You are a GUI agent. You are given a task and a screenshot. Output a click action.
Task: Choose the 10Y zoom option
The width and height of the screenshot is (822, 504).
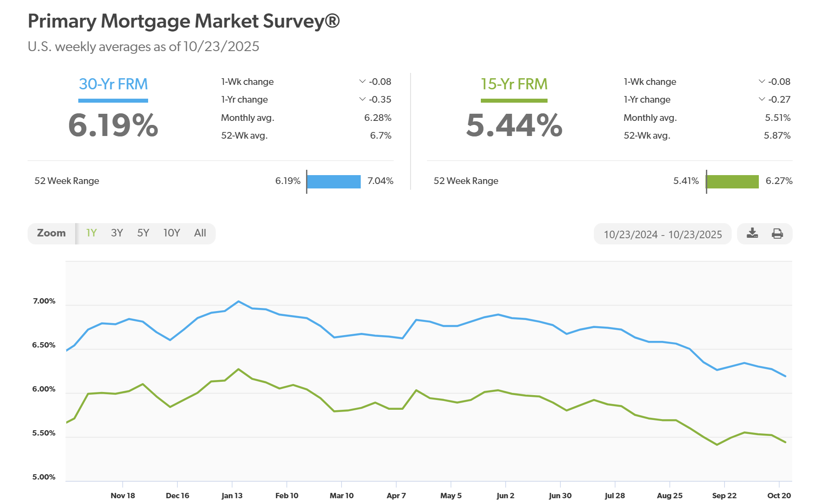click(x=171, y=233)
